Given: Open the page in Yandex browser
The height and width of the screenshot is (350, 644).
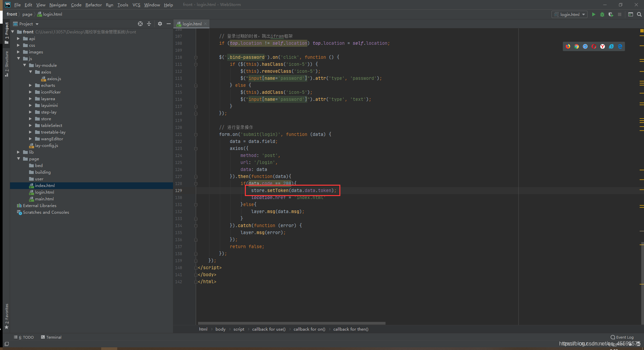Looking at the screenshot, I should pyautogui.click(x=603, y=46).
